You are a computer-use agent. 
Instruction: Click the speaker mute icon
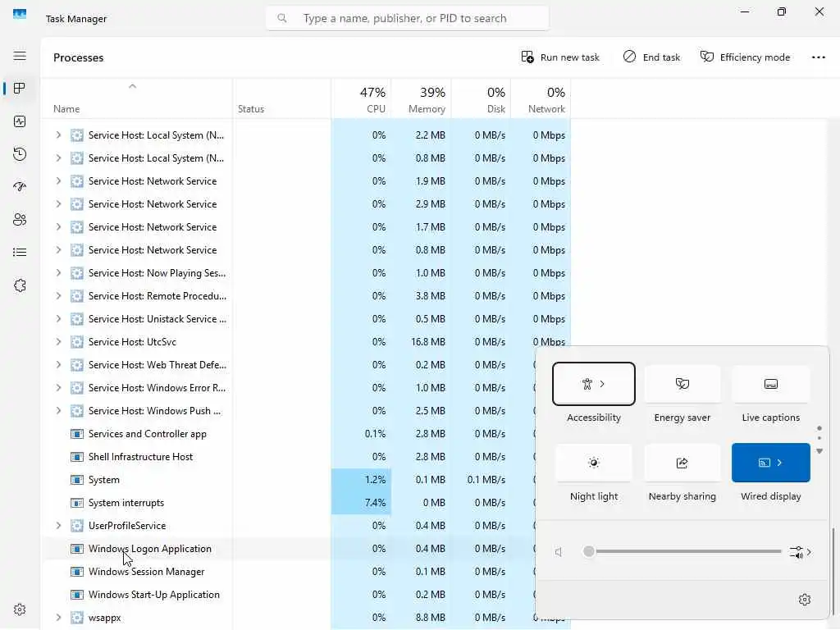(559, 552)
